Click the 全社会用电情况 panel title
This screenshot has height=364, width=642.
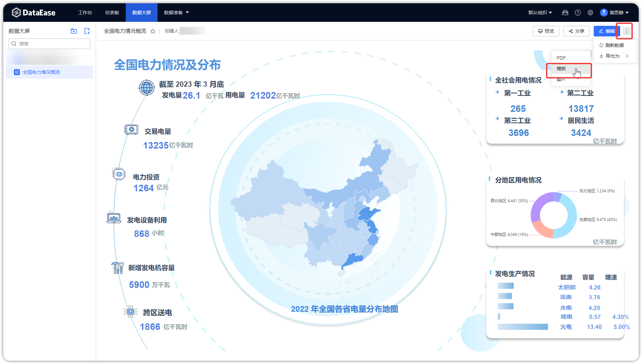tap(518, 80)
